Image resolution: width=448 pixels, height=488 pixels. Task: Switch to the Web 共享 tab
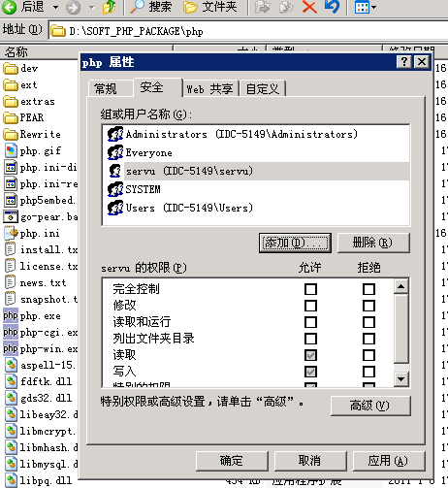pos(209,89)
